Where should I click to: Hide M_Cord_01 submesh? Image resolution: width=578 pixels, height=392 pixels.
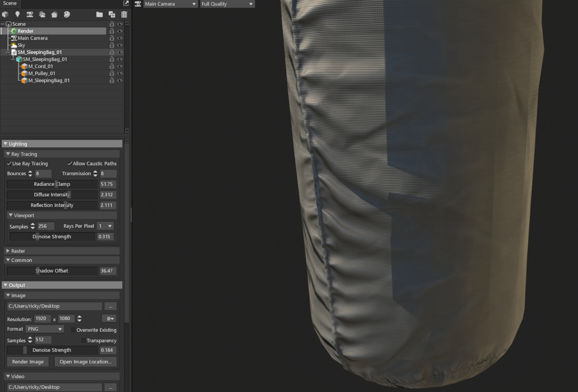(120, 66)
